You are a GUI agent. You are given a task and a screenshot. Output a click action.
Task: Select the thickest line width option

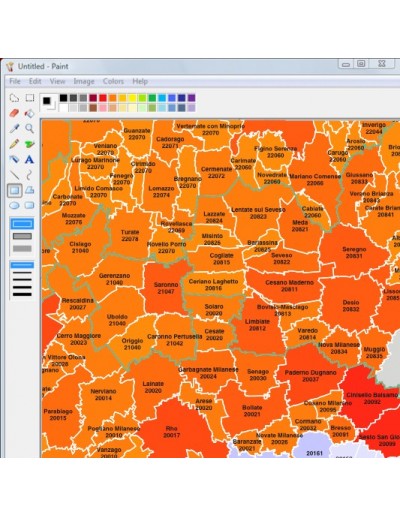(x=22, y=294)
